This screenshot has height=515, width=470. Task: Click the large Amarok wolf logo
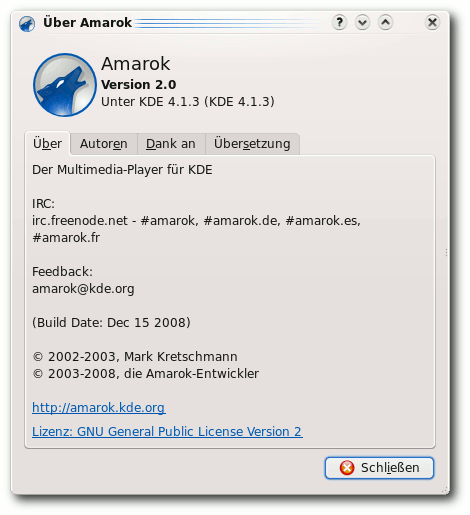coord(65,85)
